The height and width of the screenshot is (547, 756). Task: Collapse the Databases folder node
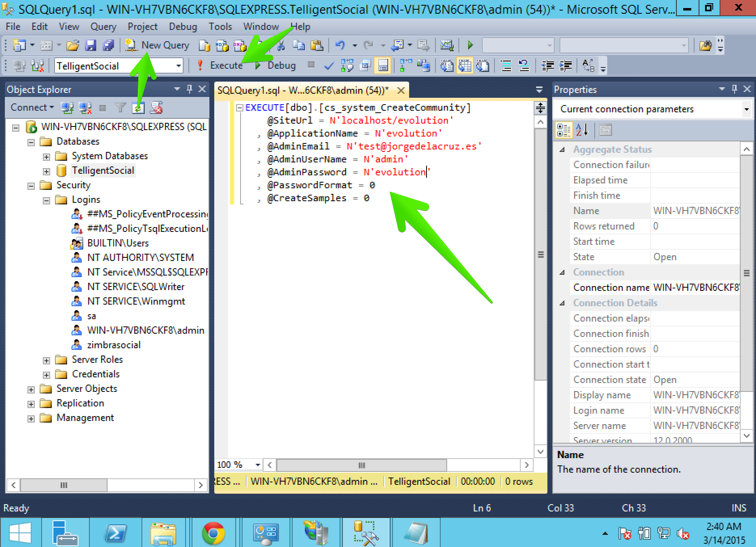pos(31,142)
